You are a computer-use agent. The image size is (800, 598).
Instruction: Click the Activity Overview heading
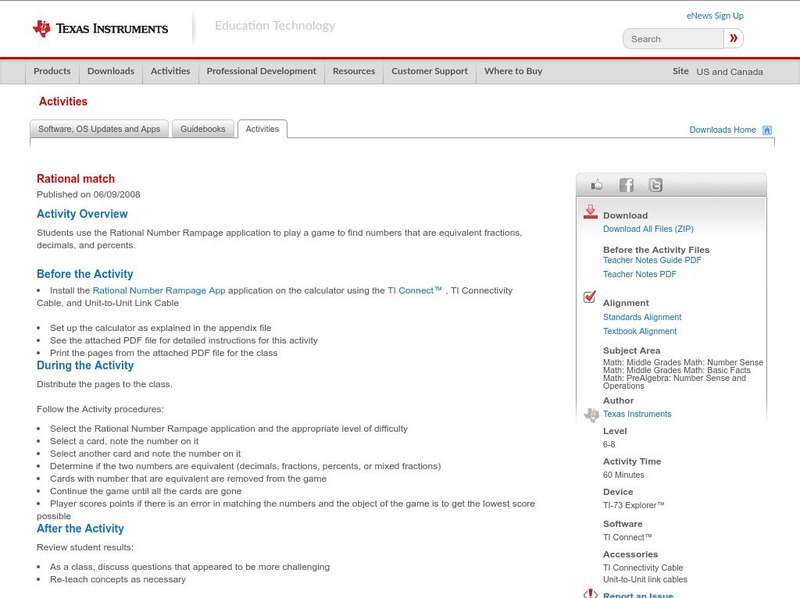pos(82,214)
